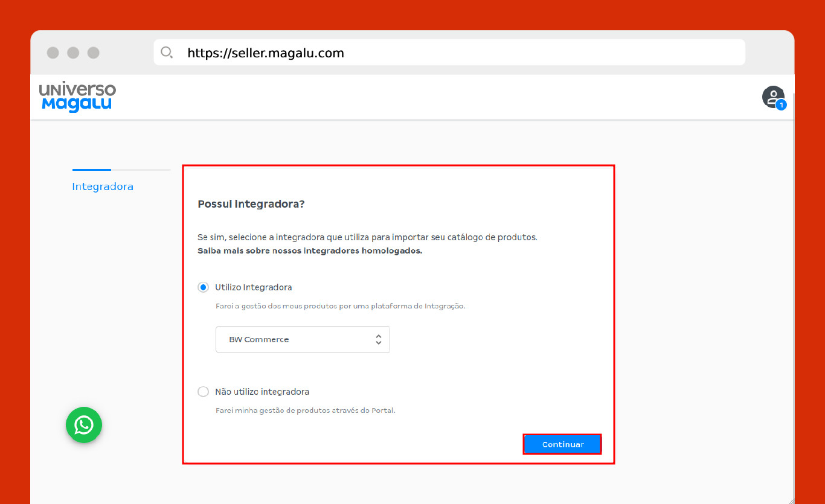Click the text 'Farei a gestão dos meus produtos por uma plataforma de Integração.'
The width and height of the screenshot is (825, 504).
pos(341,306)
